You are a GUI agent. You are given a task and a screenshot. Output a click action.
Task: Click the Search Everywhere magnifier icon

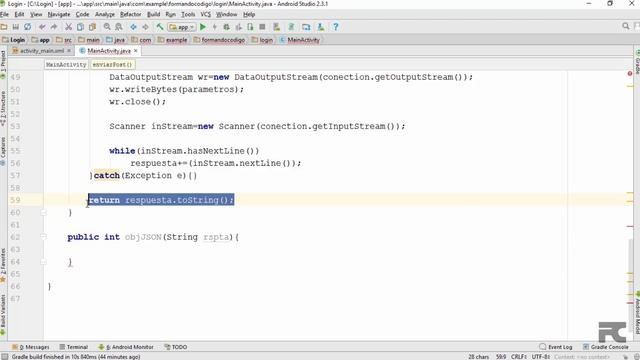pos(626,26)
